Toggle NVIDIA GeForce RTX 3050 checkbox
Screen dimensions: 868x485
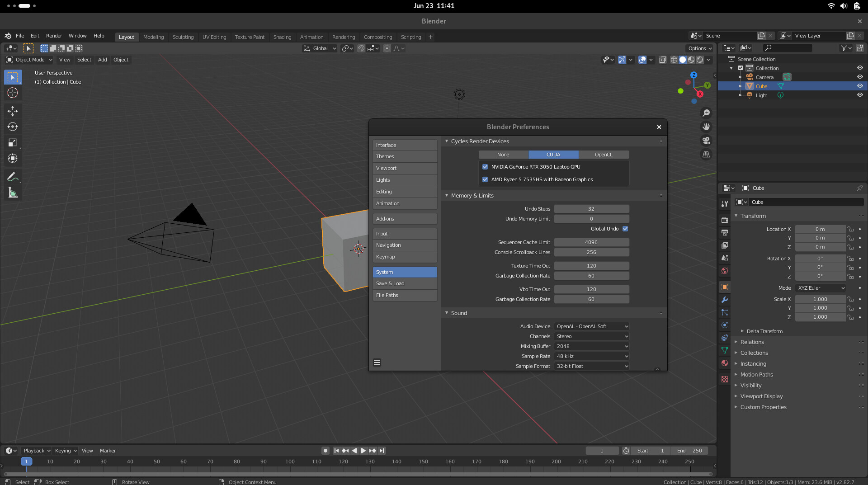coord(485,167)
